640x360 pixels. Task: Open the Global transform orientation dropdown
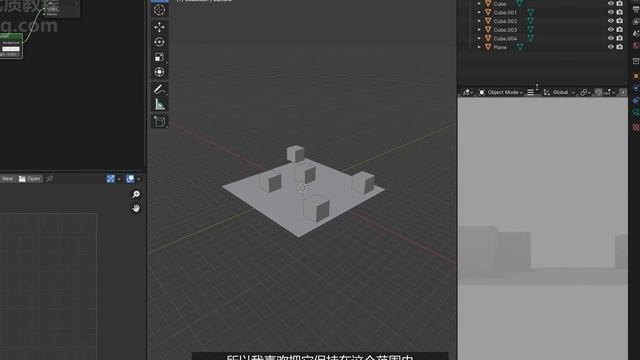tap(559, 93)
